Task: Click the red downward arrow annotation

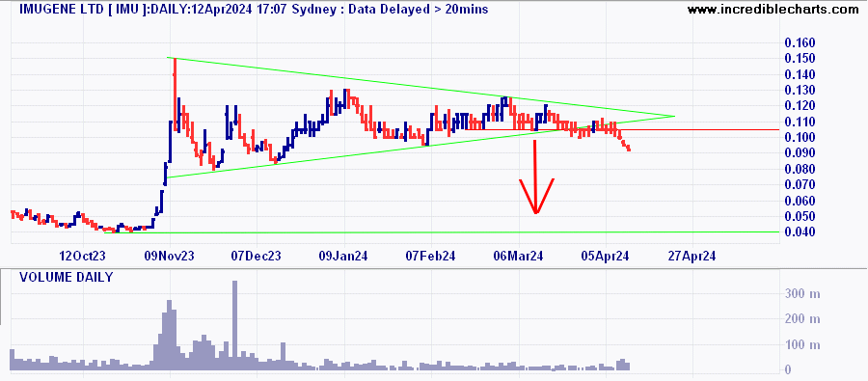Action: [x=535, y=177]
